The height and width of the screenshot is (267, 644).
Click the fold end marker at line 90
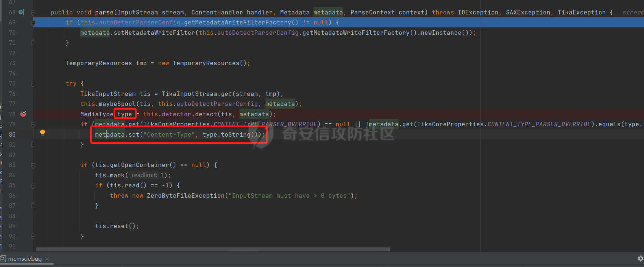[33, 236]
